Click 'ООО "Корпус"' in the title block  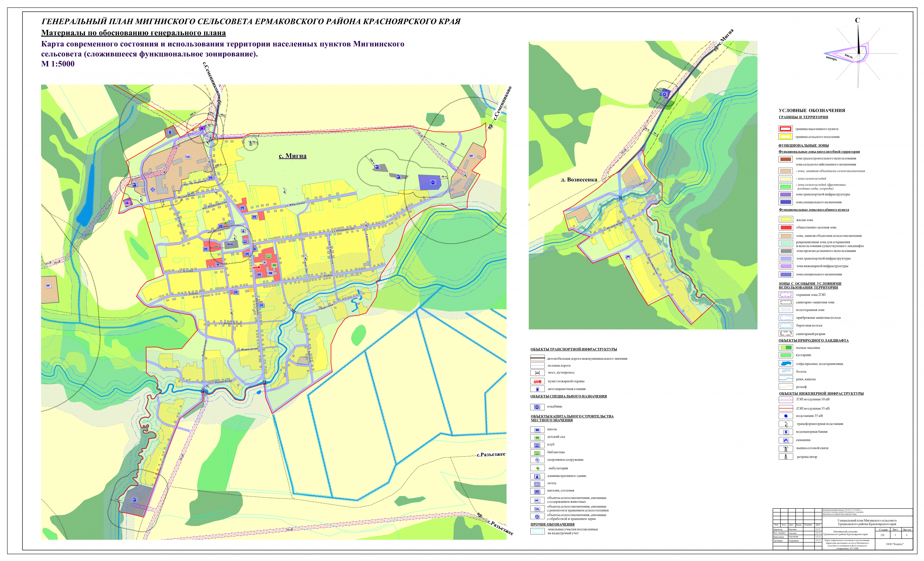pos(895,544)
